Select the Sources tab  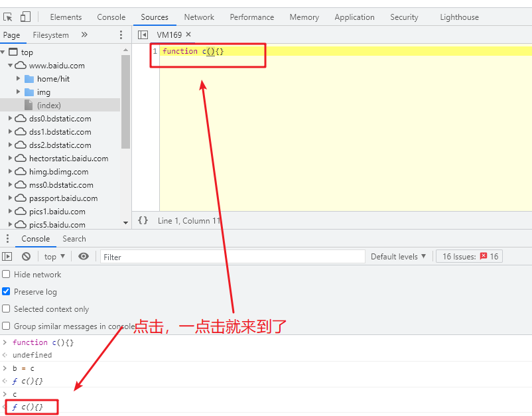155,17
